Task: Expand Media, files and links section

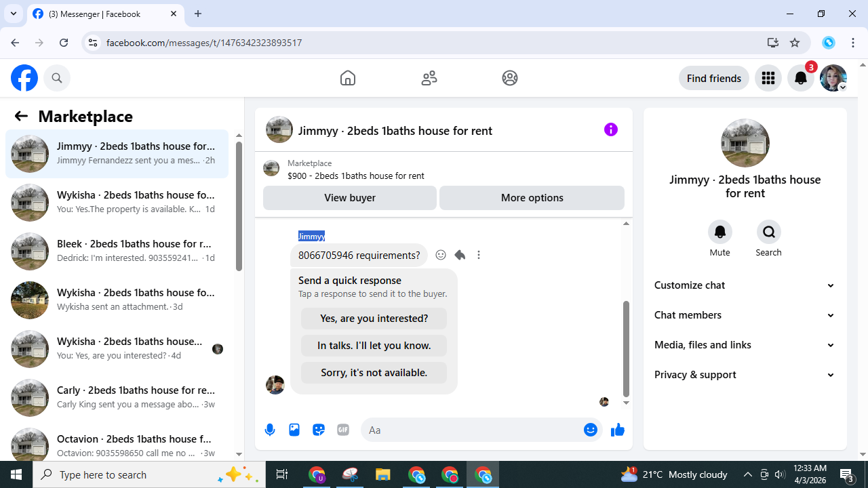Action: click(745, 345)
